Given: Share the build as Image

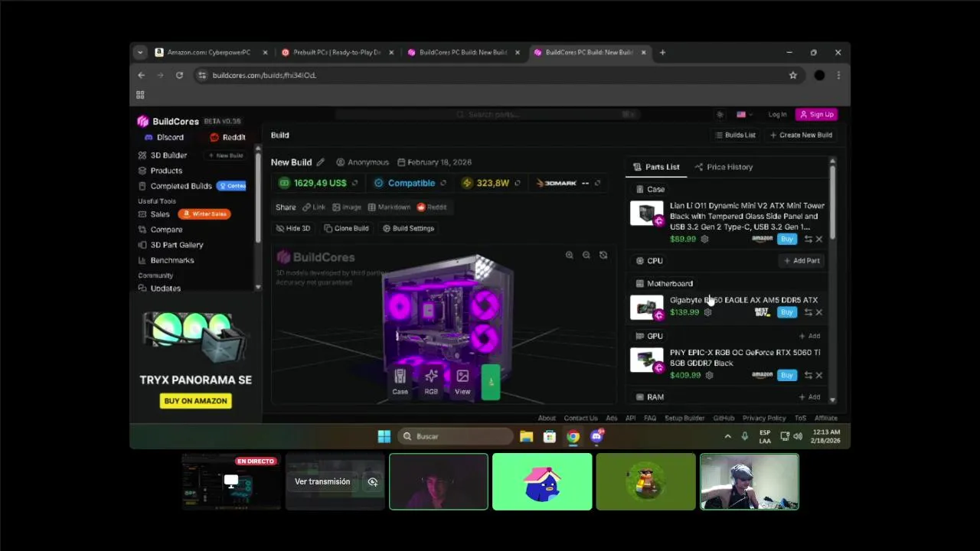Looking at the screenshot, I should [347, 207].
